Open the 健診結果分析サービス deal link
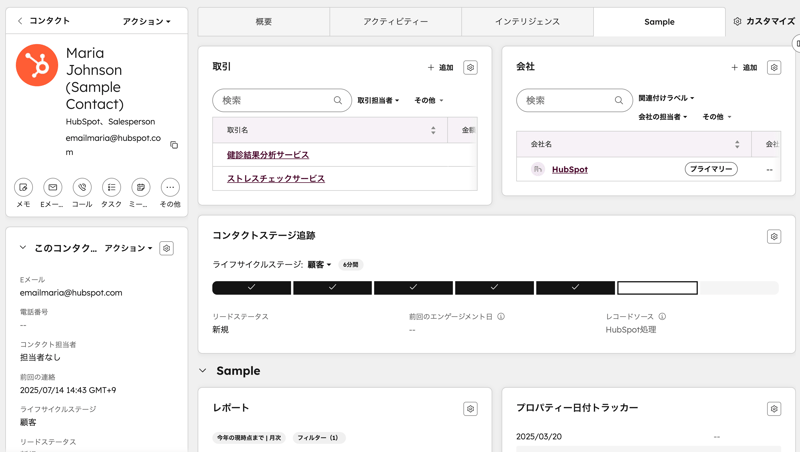The height and width of the screenshot is (452, 800). point(268,155)
